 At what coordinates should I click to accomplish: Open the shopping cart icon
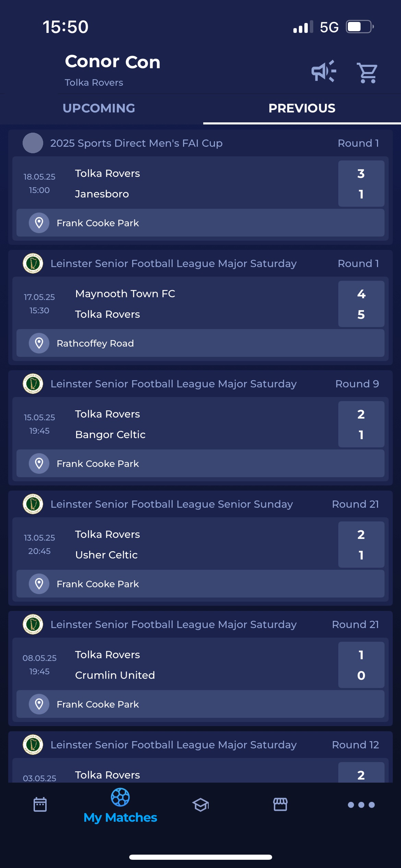[367, 72]
